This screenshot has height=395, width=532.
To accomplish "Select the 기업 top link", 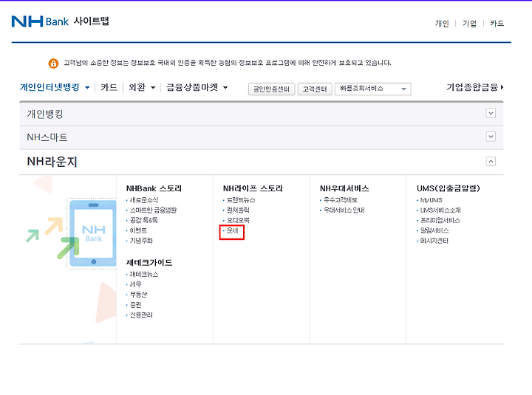I will (469, 24).
